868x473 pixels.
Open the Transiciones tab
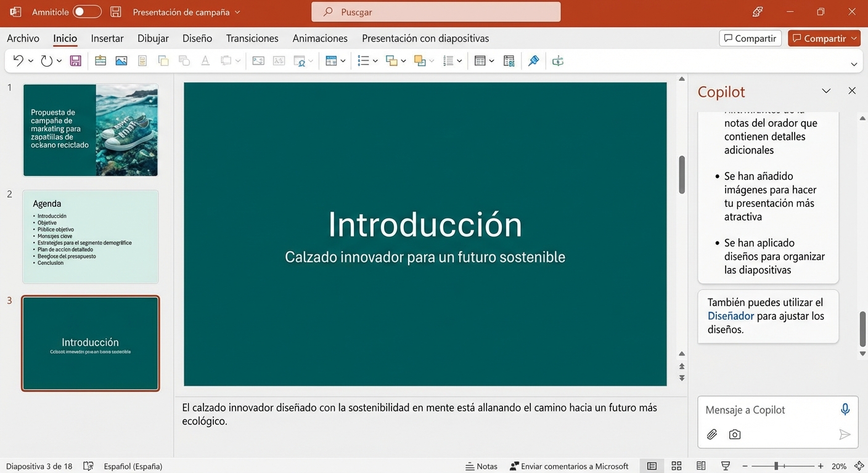pos(252,38)
